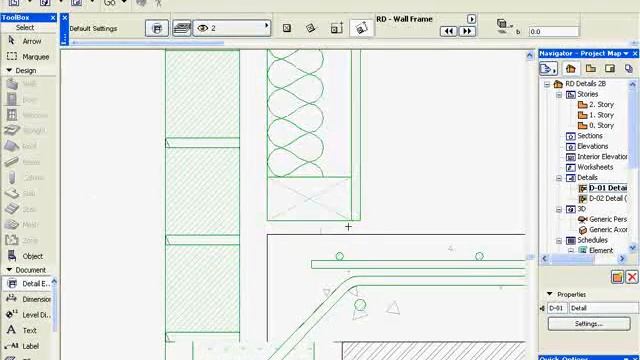The width and height of the screenshot is (640, 360).
Task: Select the greyed Window tool
Action: (28, 115)
